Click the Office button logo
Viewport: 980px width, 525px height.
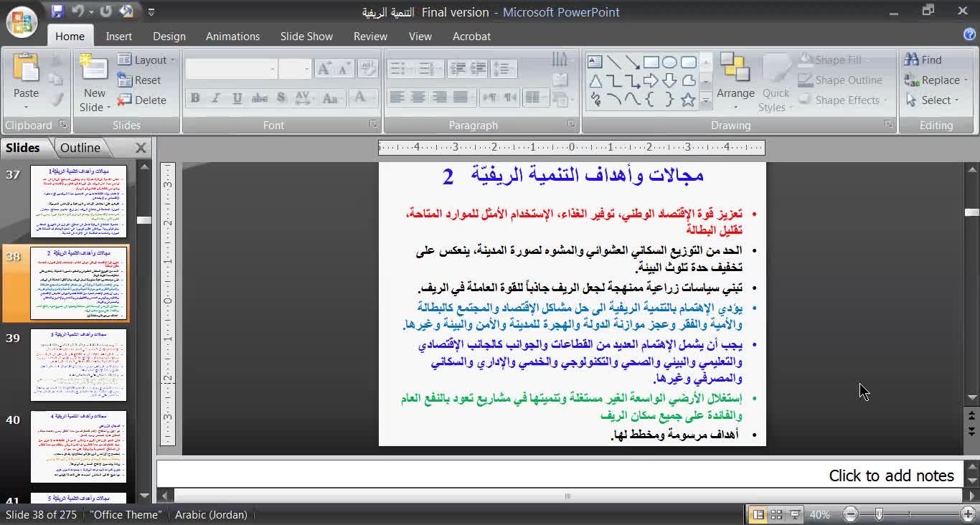point(22,22)
